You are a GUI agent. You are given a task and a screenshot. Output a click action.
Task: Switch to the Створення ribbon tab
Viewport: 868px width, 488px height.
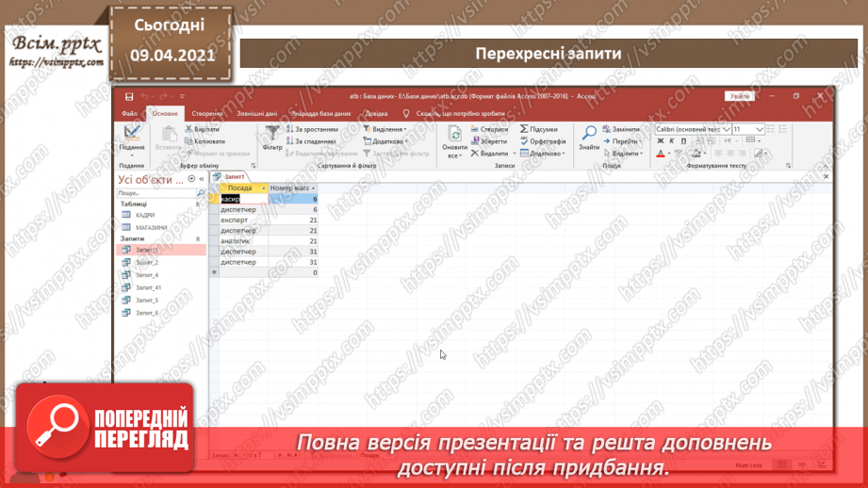207,113
